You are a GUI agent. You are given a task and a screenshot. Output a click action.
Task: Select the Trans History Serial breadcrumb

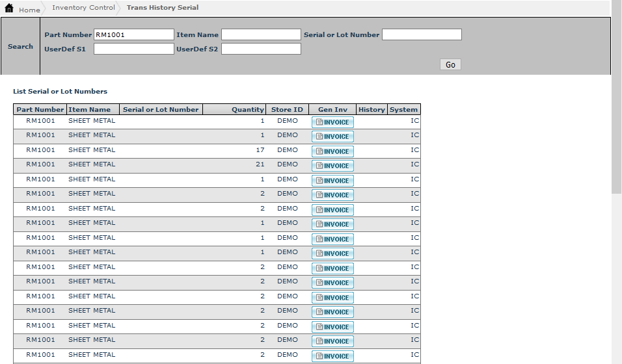pos(163,8)
